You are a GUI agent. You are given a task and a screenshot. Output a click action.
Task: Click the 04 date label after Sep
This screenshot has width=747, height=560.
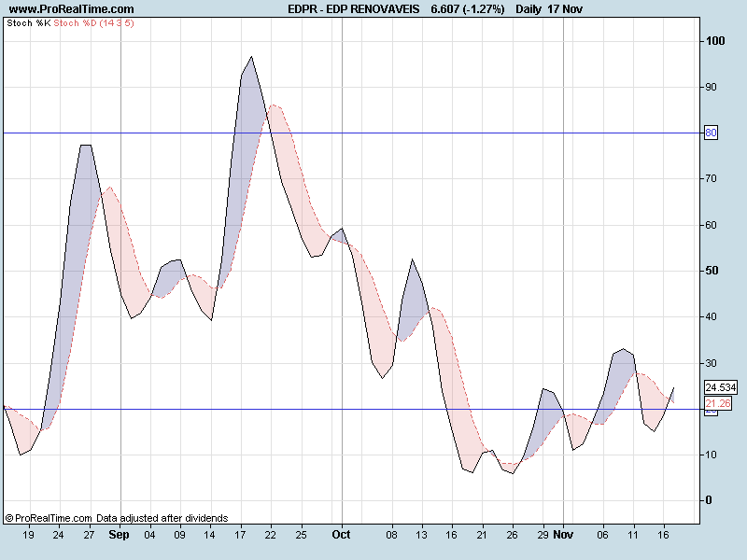tap(149, 535)
